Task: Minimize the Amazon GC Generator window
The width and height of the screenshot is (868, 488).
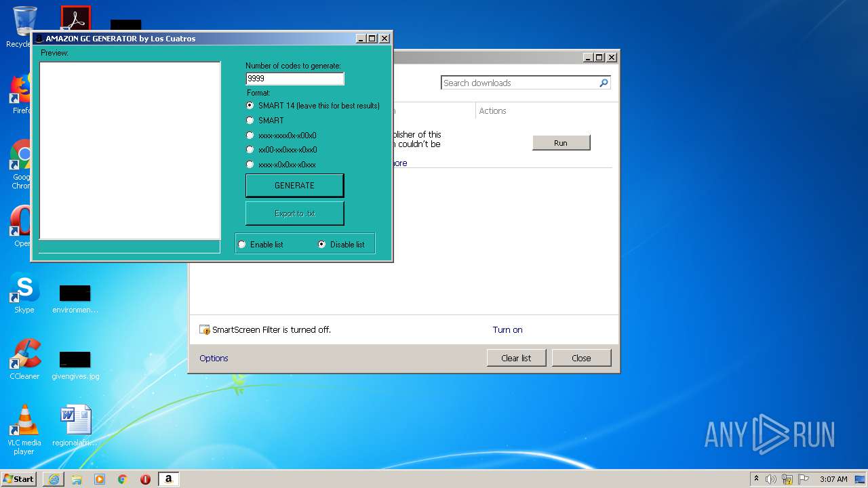Action: (361, 39)
